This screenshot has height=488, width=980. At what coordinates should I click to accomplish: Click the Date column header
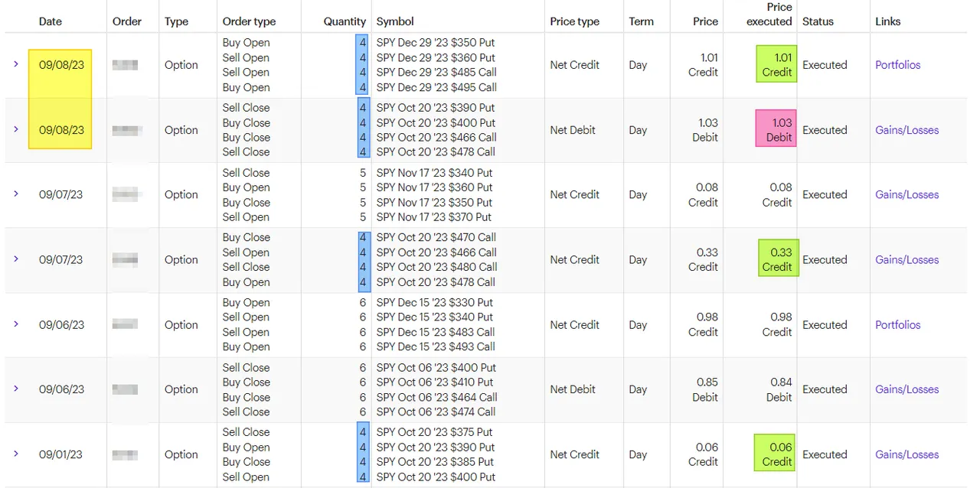point(51,21)
